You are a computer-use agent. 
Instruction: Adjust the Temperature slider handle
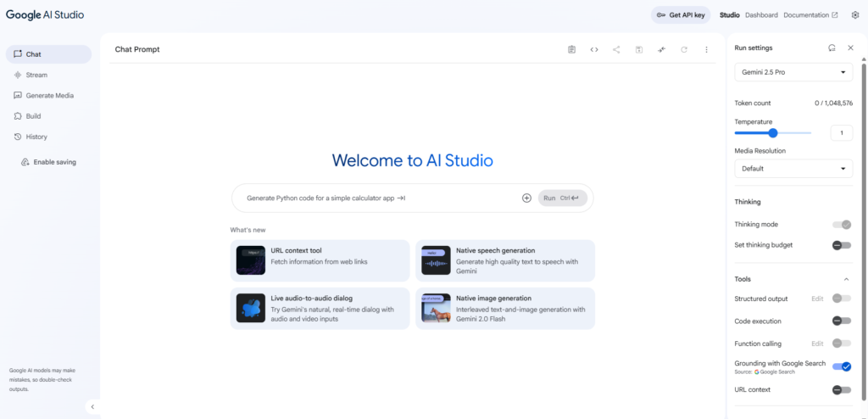773,132
